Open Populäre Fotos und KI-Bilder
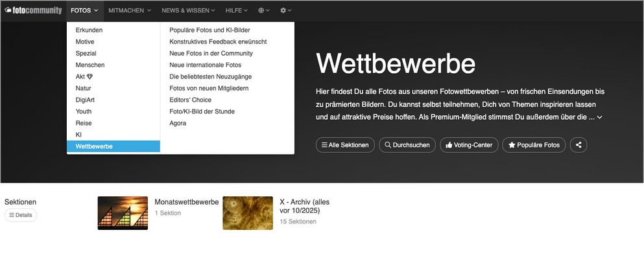The image size is (644, 259). 209,30
